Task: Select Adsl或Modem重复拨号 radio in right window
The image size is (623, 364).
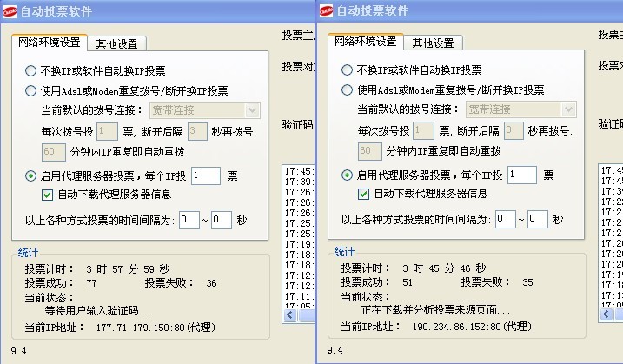Action: click(348, 89)
